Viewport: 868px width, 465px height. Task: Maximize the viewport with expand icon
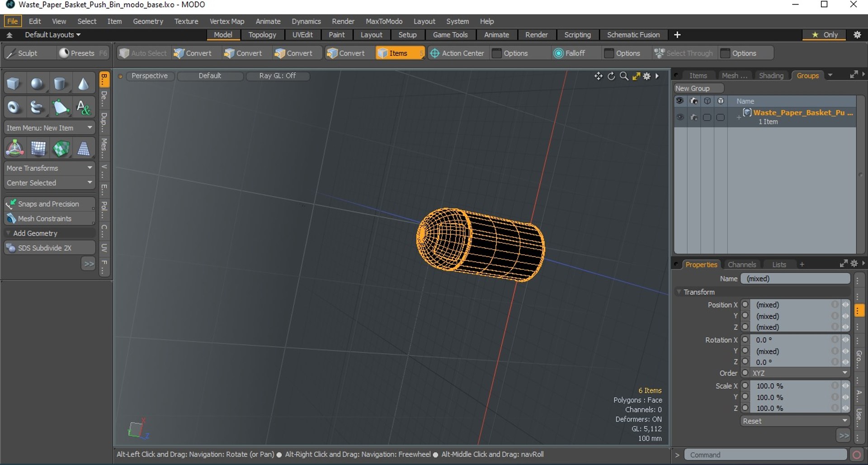coord(636,76)
